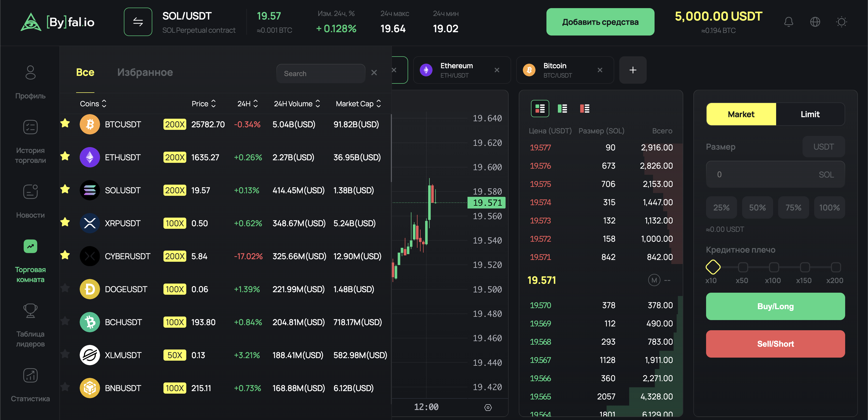Add XLMUSDT to favorites
Viewport: 868px width, 420px height.
(x=65, y=354)
